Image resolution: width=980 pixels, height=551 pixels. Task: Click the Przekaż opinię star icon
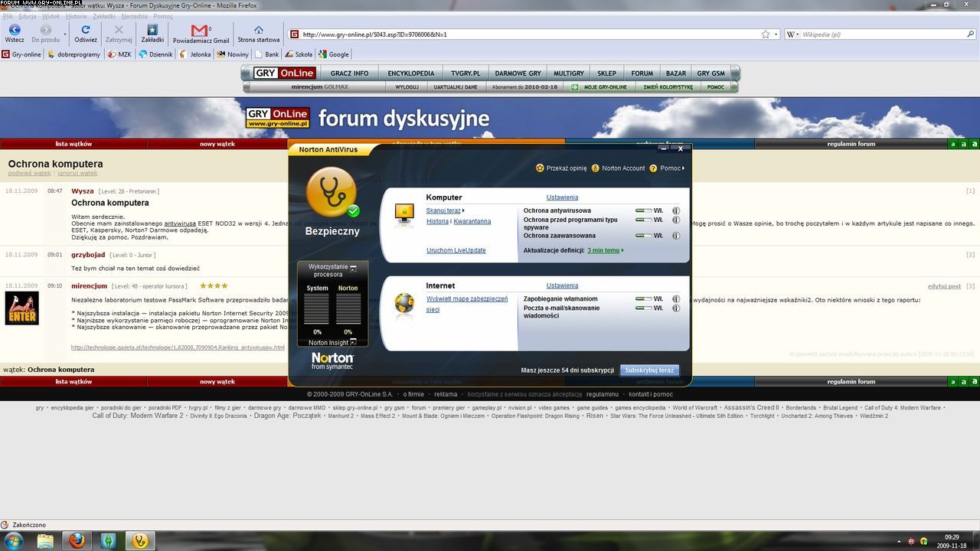click(x=540, y=168)
